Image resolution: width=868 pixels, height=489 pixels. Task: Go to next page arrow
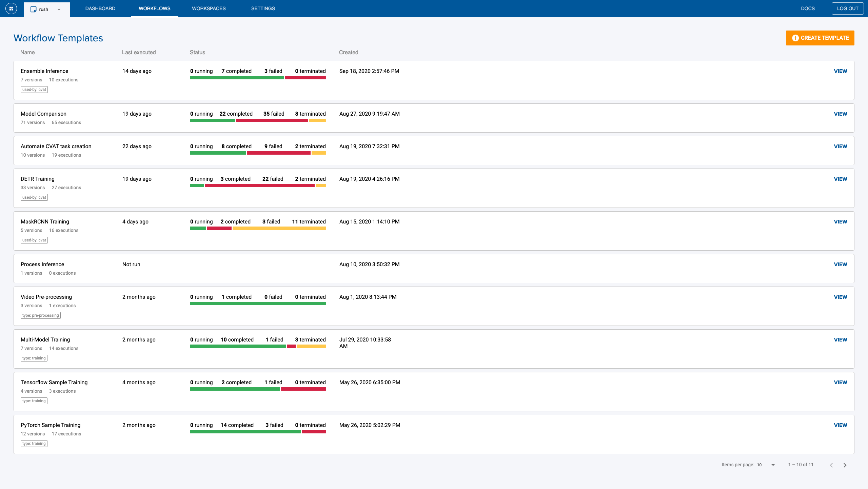click(x=845, y=465)
